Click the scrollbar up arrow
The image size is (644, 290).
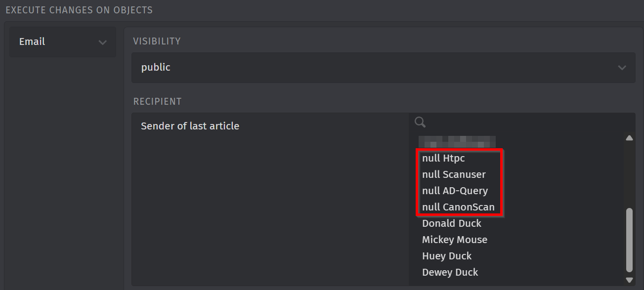pyautogui.click(x=629, y=138)
